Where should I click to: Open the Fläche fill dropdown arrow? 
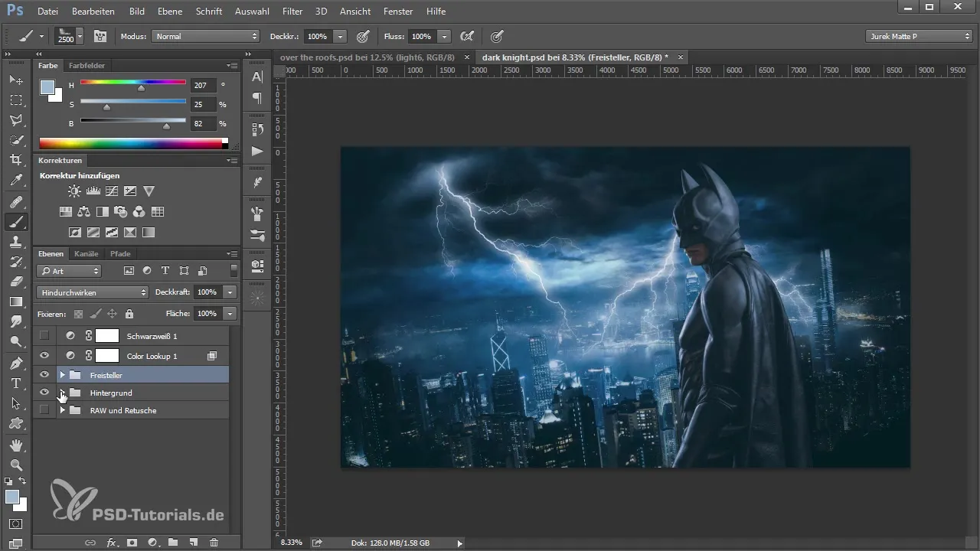tap(230, 314)
